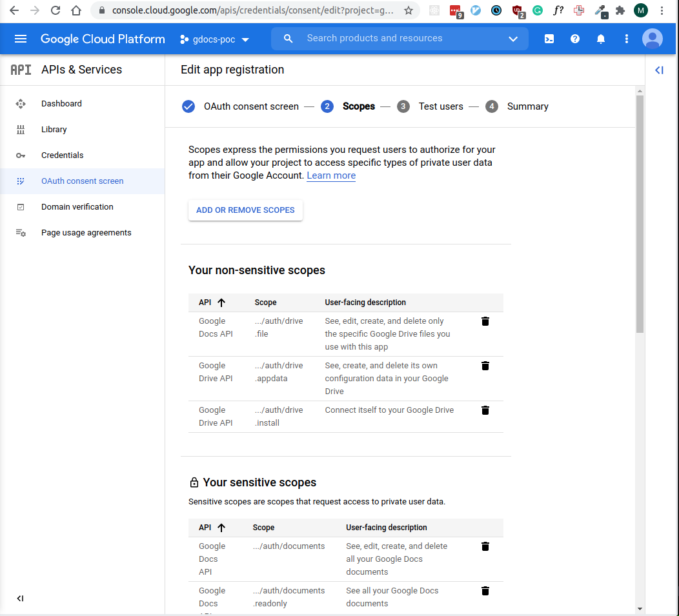This screenshot has width=679, height=616.
Task: Go back in browser history
Action: coord(14,10)
